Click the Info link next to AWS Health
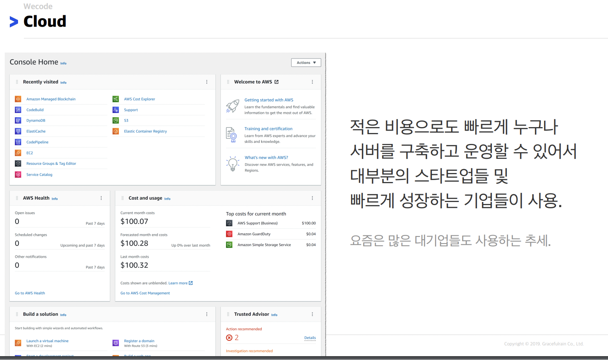Viewport: 608px width, 364px height. click(x=55, y=198)
